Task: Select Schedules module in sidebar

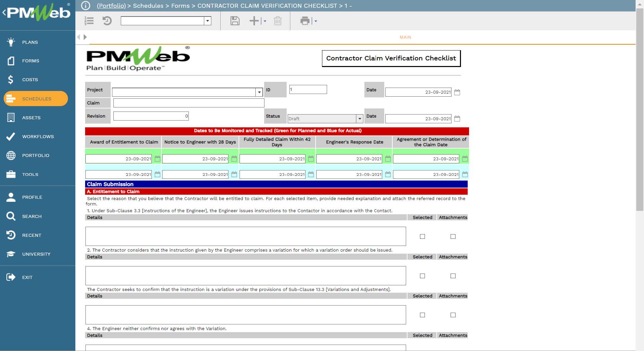Action: click(36, 99)
